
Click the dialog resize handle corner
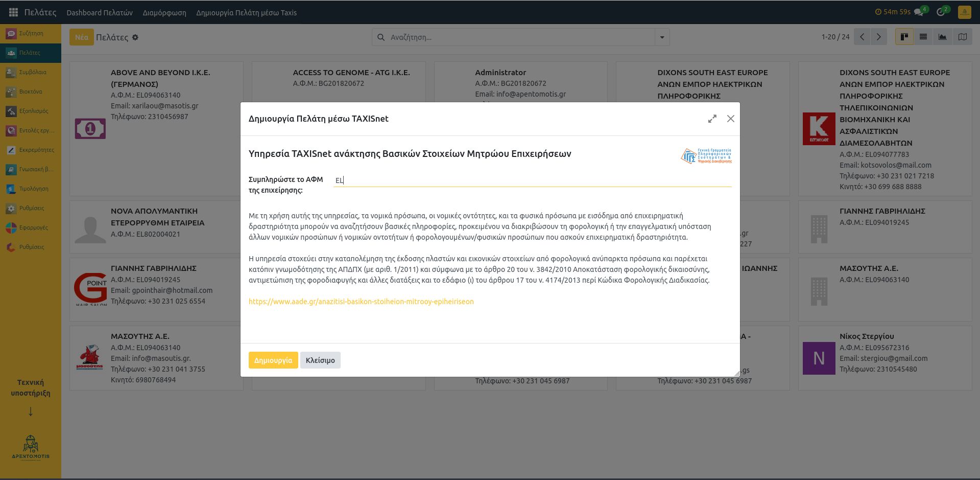click(736, 374)
